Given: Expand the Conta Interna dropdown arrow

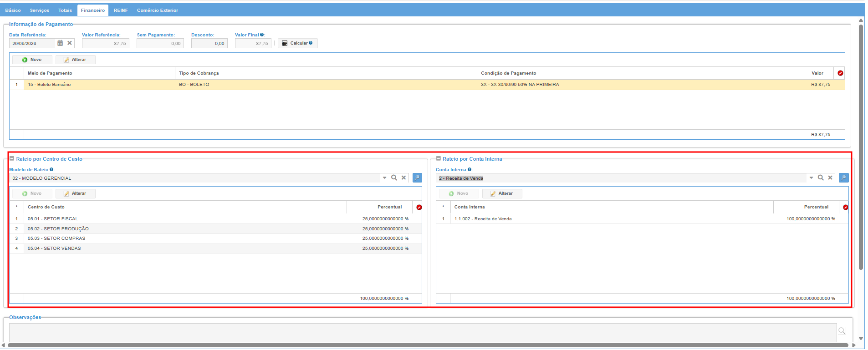Looking at the screenshot, I should [811, 178].
